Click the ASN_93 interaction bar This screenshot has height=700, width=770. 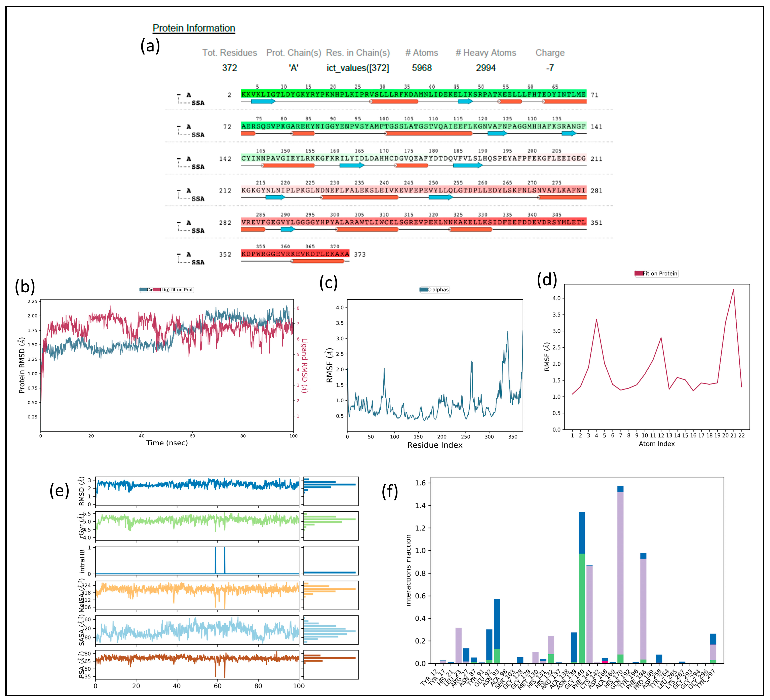click(x=497, y=631)
